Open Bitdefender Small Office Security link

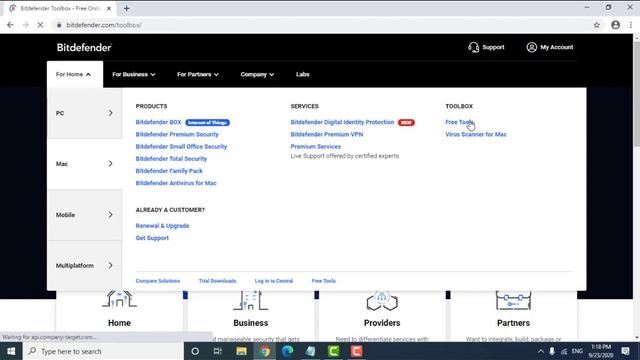click(x=181, y=147)
